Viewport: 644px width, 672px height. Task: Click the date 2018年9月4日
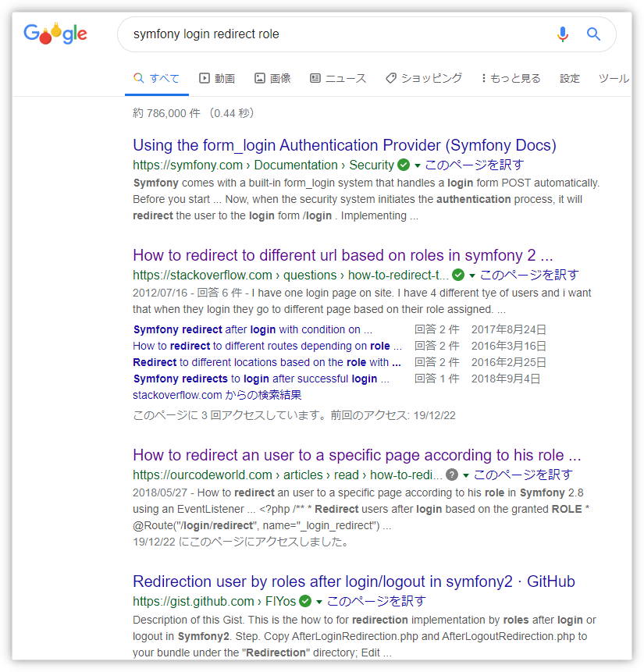point(506,379)
